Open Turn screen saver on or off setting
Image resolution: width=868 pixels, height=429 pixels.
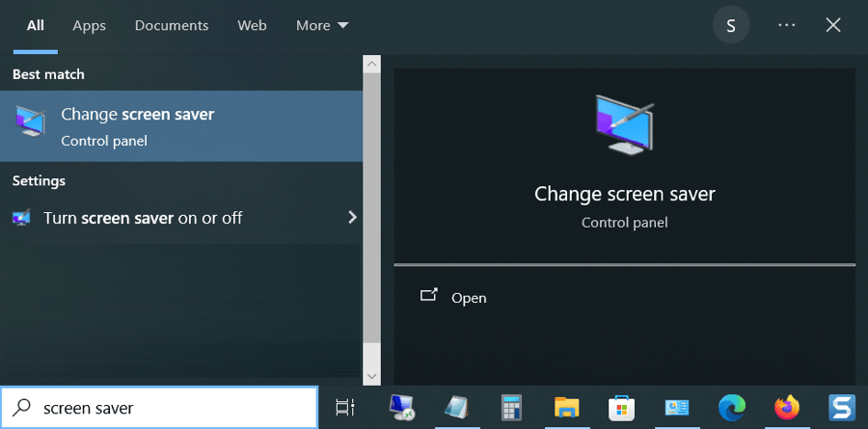[181, 218]
